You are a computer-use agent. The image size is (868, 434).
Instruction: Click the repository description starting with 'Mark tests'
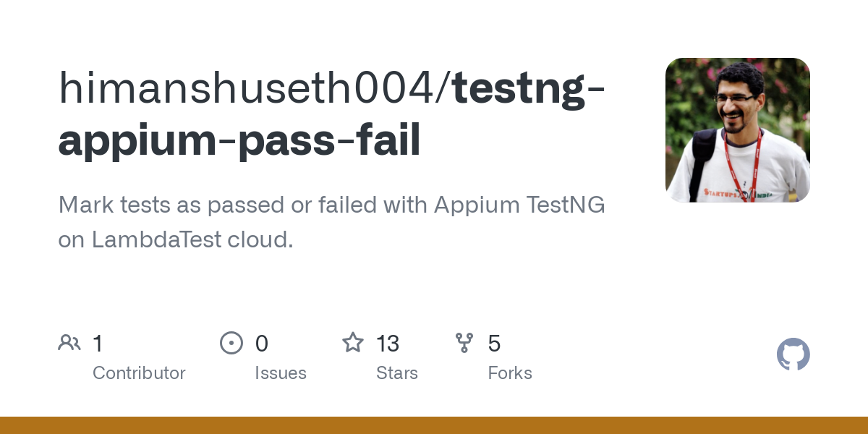(332, 222)
